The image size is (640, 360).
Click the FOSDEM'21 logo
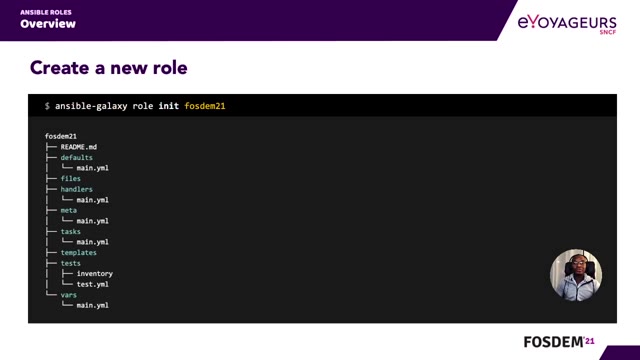[559, 342]
